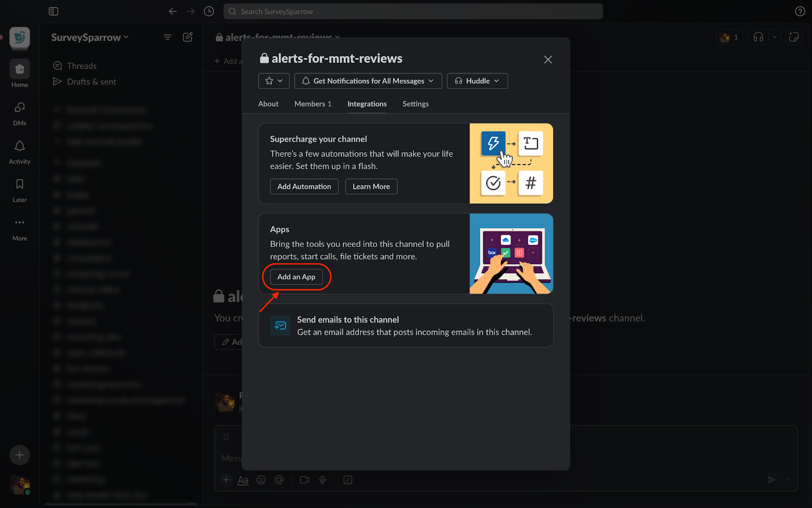
Task: Open the Activity bell icon
Action: click(x=19, y=147)
